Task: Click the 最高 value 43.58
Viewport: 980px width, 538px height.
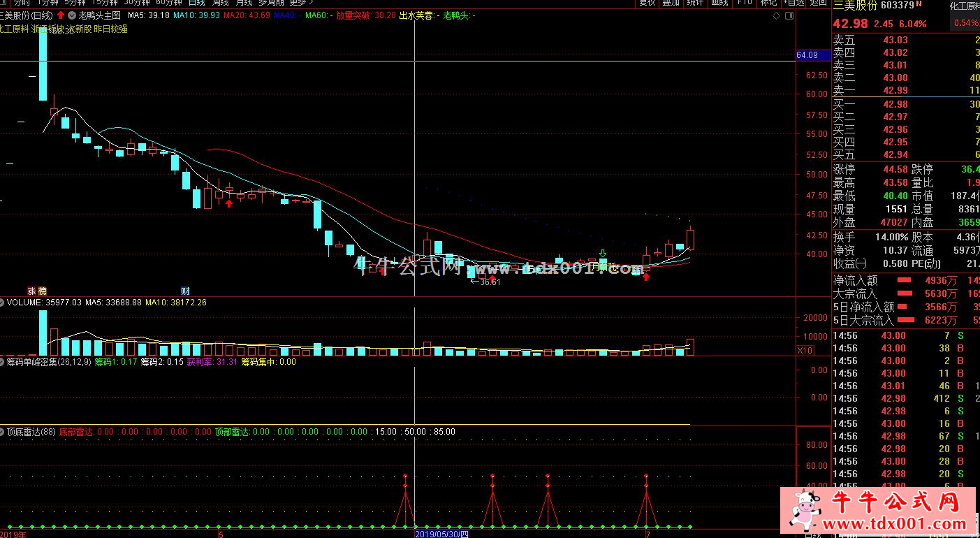Action: click(x=895, y=182)
